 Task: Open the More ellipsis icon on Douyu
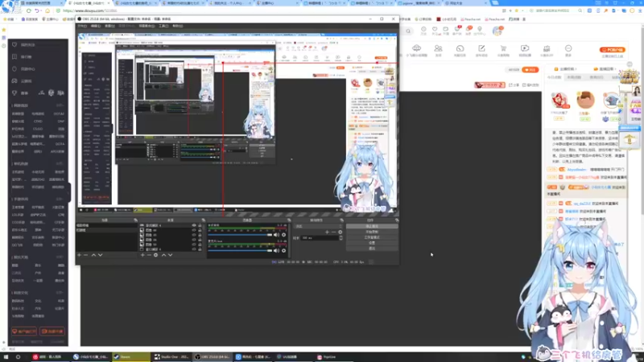point(568,50)
